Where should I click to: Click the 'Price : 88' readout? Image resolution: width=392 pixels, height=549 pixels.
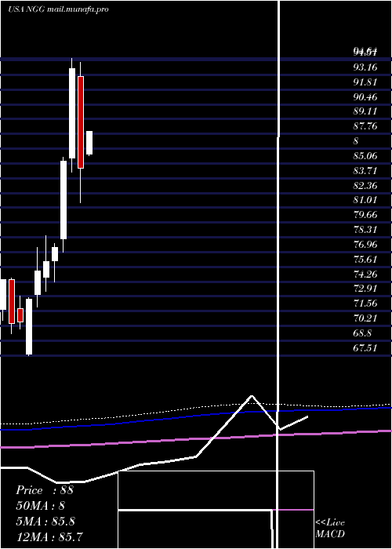coord(45,490)
